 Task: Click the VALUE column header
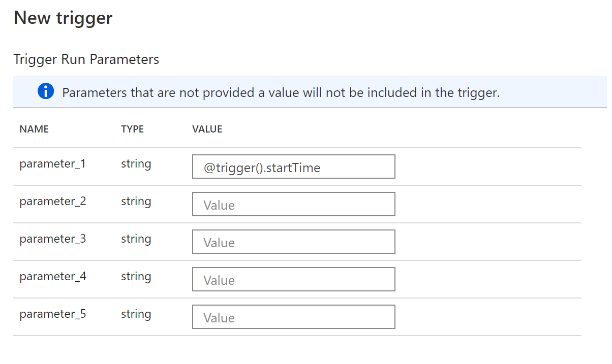click(x=207, y=129)
